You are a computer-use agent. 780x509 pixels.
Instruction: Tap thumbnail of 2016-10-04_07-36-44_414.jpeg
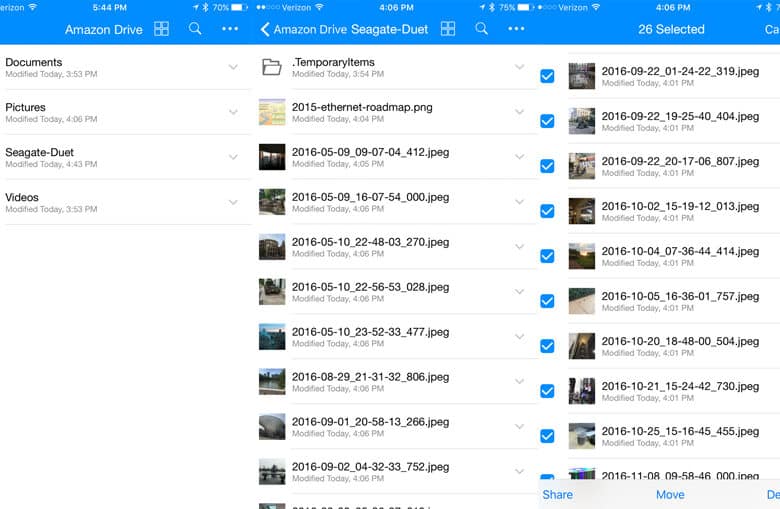(x=582, y=256)
